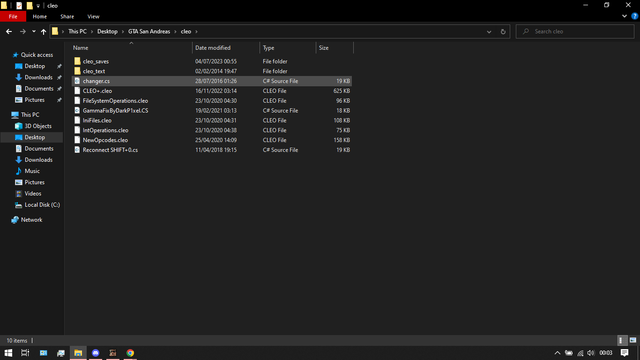Click the Search cleo field
Viewport: 640px width, 360px height.
point(575,31)
